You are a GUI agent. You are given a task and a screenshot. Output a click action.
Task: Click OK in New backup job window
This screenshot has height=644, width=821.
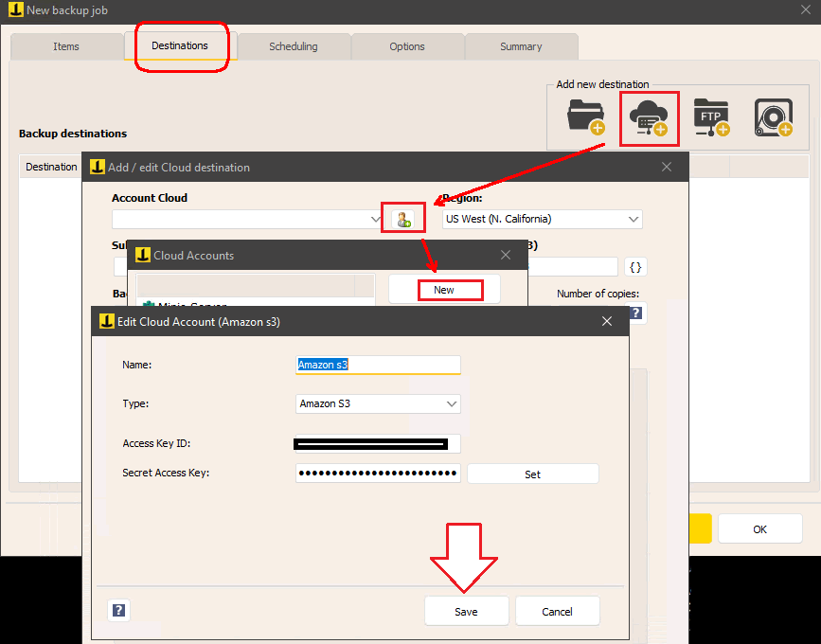tap(759, 528)
